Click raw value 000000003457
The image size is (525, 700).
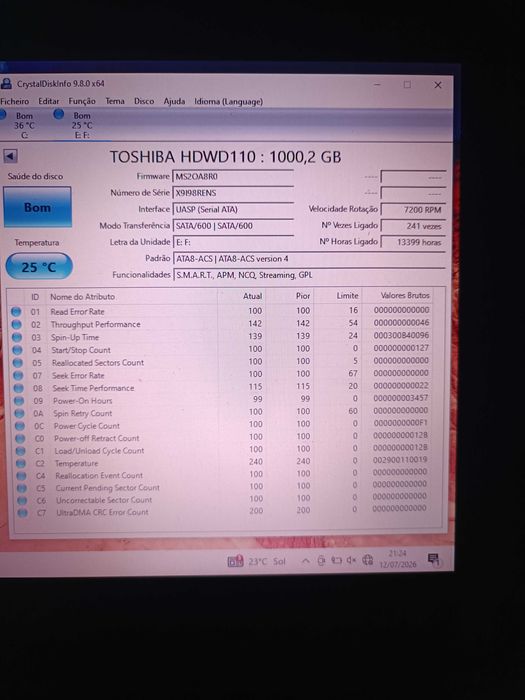click(x=401, y=398)
